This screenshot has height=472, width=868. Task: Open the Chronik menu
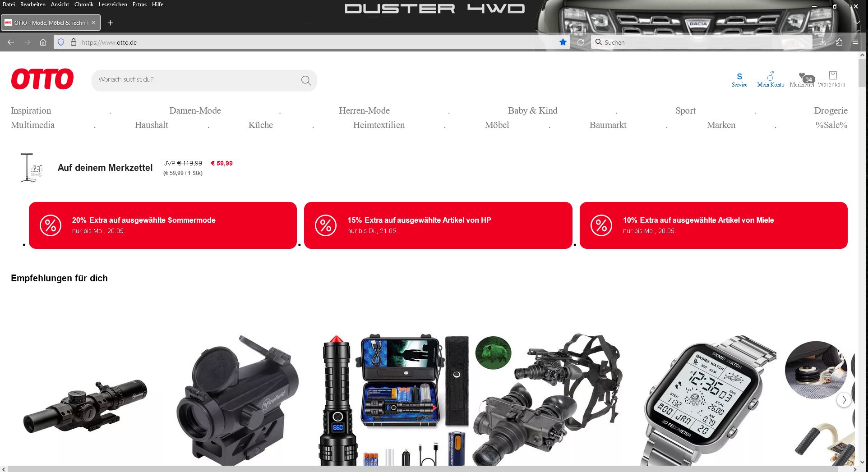[x=84, y=5]
